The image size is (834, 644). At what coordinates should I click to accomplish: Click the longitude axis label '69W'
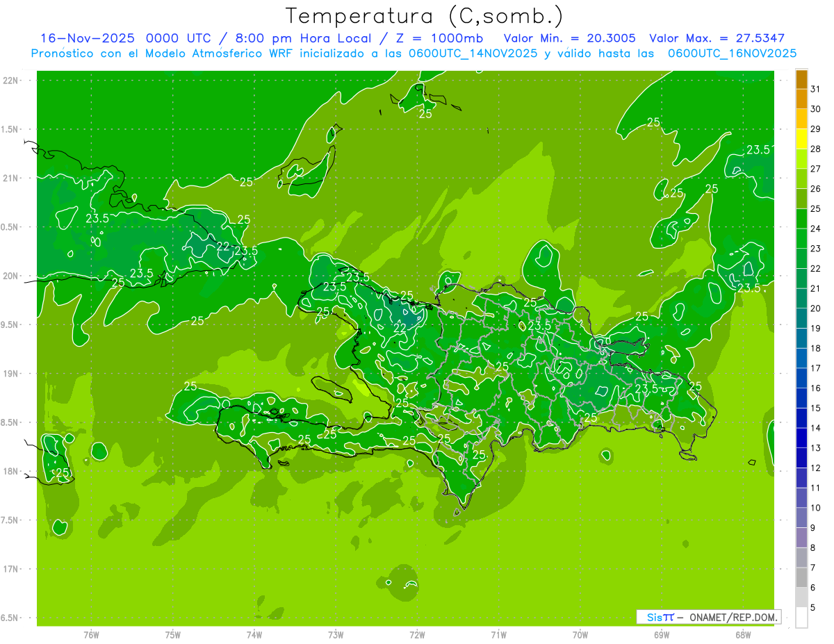click(x=662, y=634)
